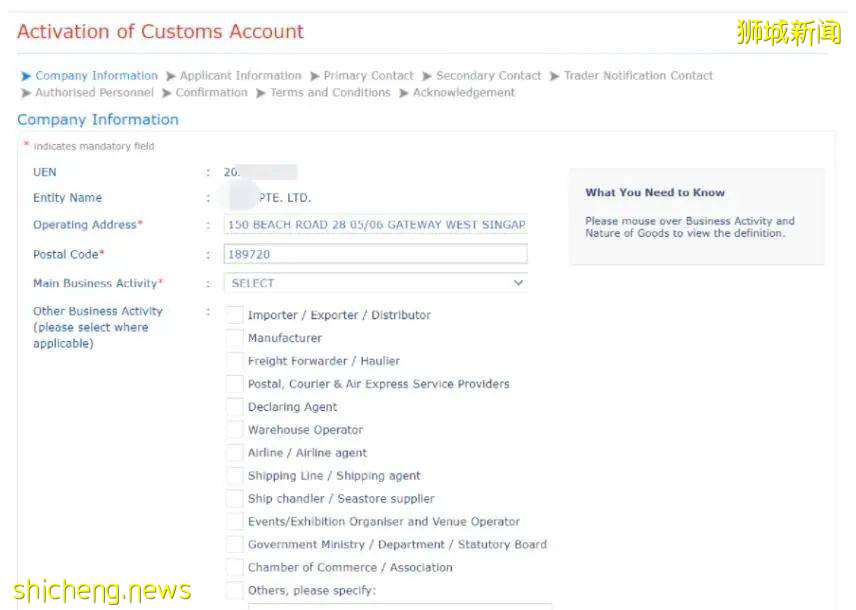Click into the Operating Address field

pos(376,224)
